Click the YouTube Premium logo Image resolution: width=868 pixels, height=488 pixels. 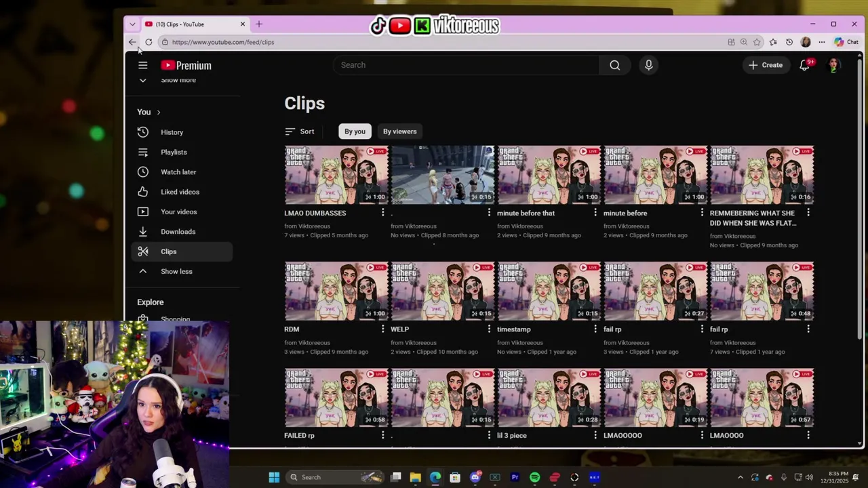pos(186,65)
